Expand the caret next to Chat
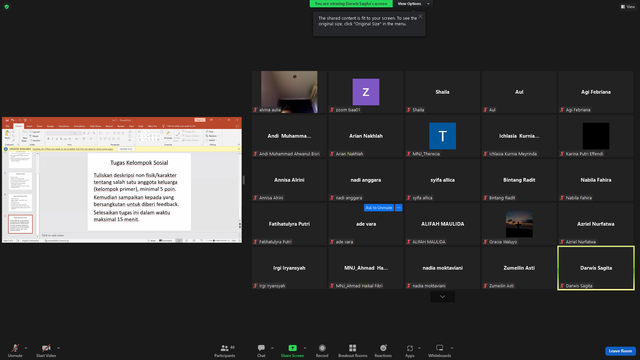640x360 pixels. point(272,348)
